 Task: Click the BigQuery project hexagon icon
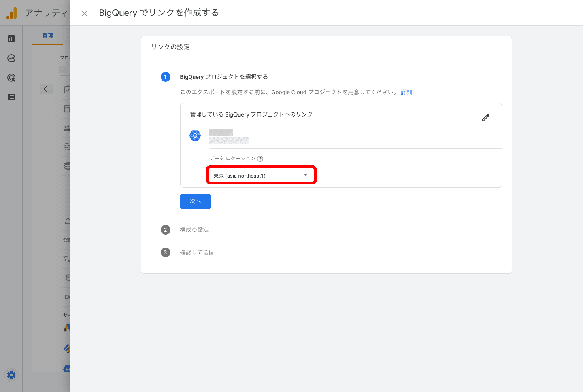(195, 136)
